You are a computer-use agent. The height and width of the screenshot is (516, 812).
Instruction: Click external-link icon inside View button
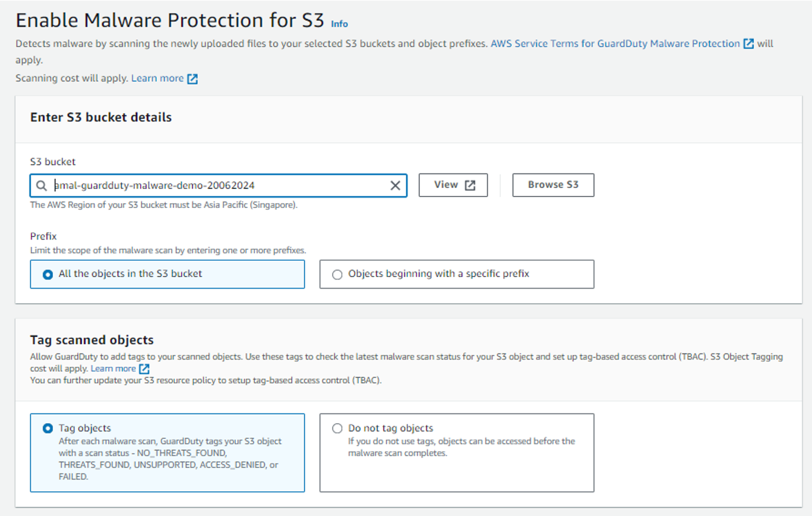coord(470,186)
